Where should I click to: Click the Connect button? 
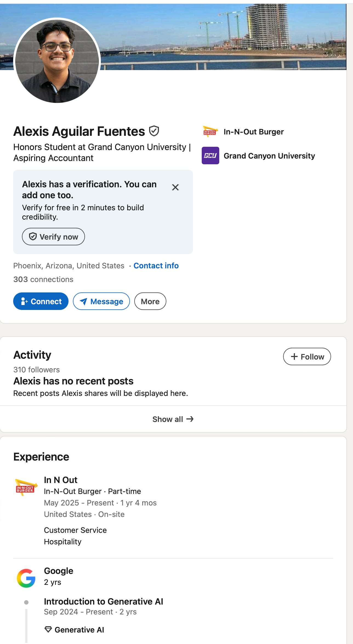click(x=41, y=301)
